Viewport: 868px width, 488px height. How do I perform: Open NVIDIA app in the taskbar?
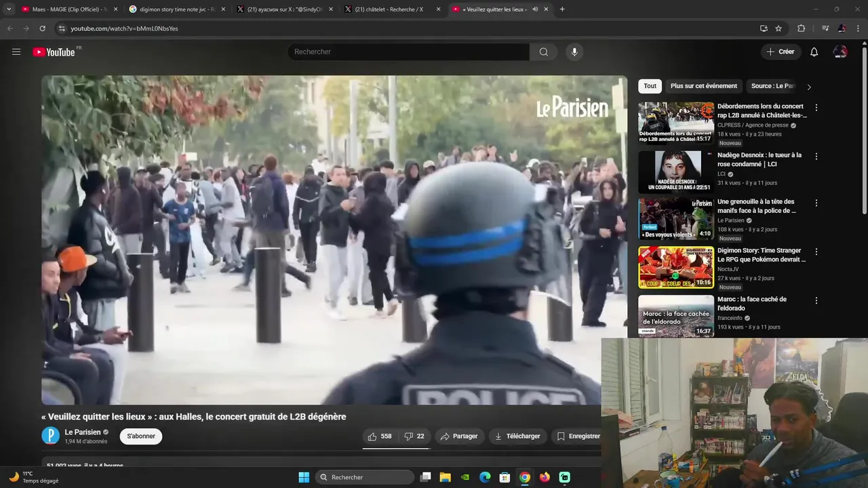[465, 477]
